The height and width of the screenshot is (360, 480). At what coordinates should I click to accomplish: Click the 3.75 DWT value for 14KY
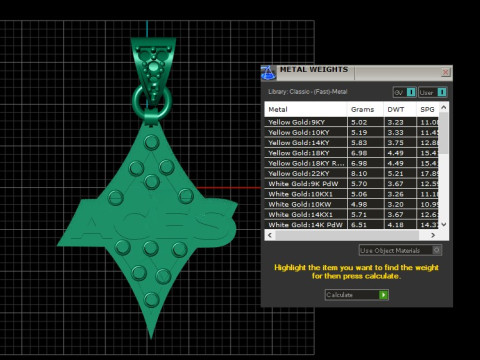coord(395,143)
